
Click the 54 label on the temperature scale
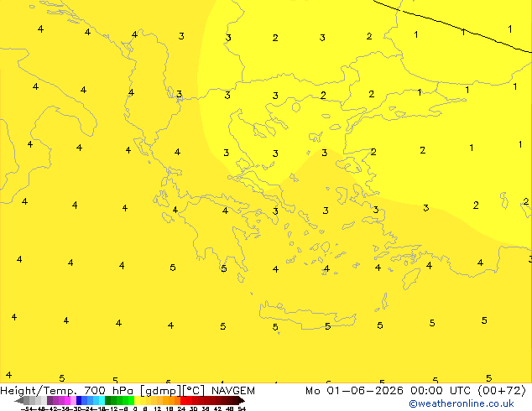(x=242, y=408)
